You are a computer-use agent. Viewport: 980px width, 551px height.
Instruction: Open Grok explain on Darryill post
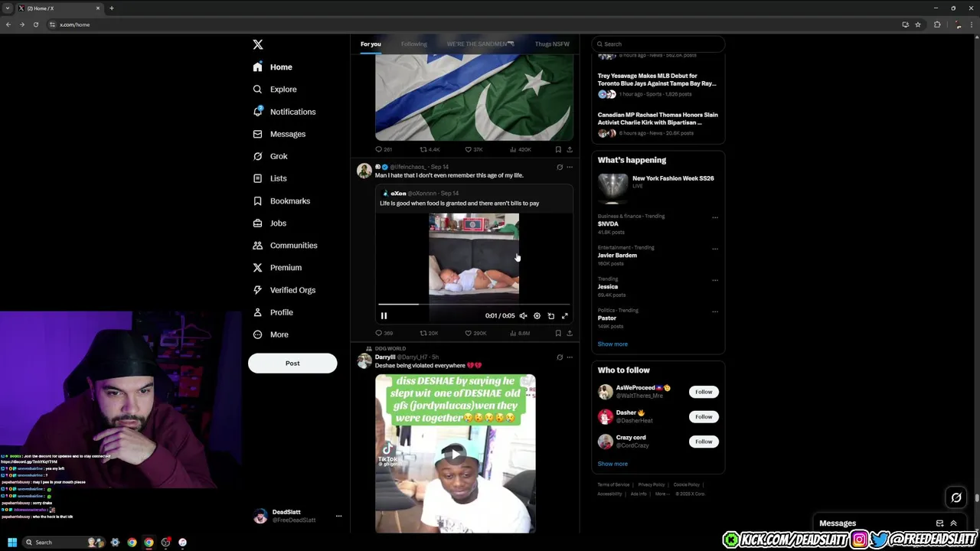[x=560, y=357]
